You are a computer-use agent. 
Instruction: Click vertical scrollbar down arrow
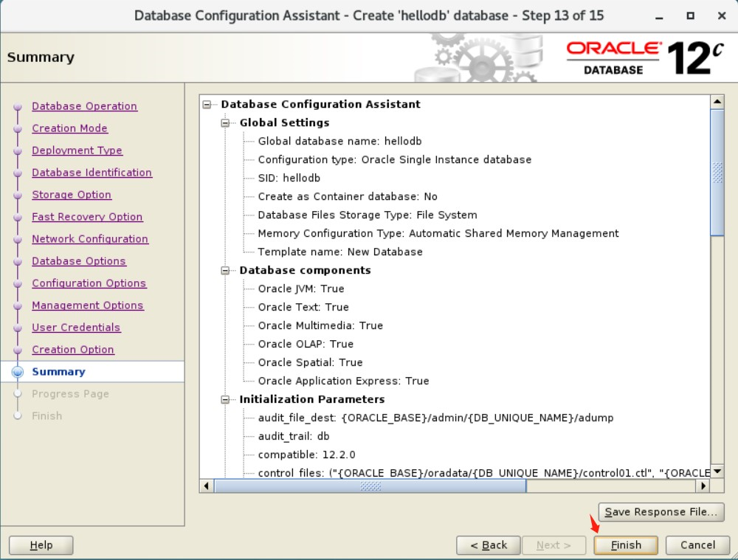[x=717, y=471]
